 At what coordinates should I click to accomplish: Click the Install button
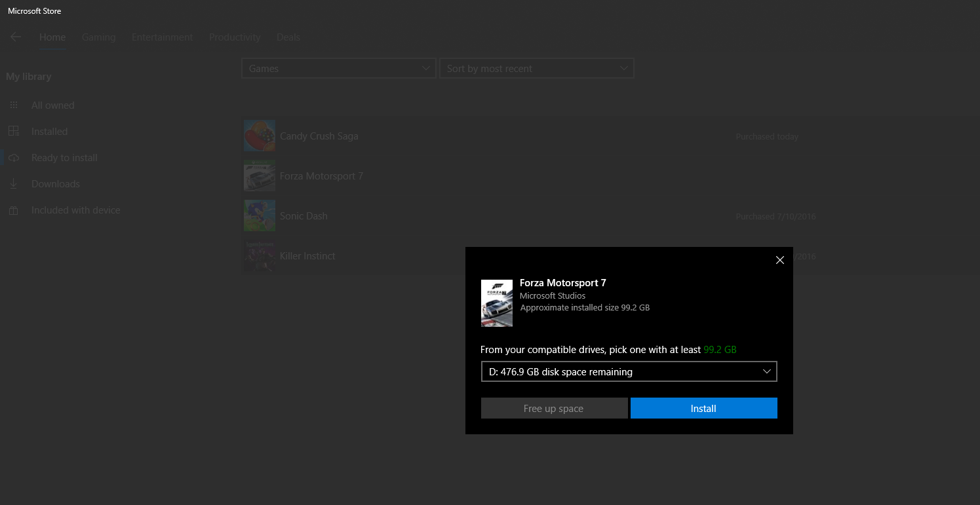click(704, 408)
